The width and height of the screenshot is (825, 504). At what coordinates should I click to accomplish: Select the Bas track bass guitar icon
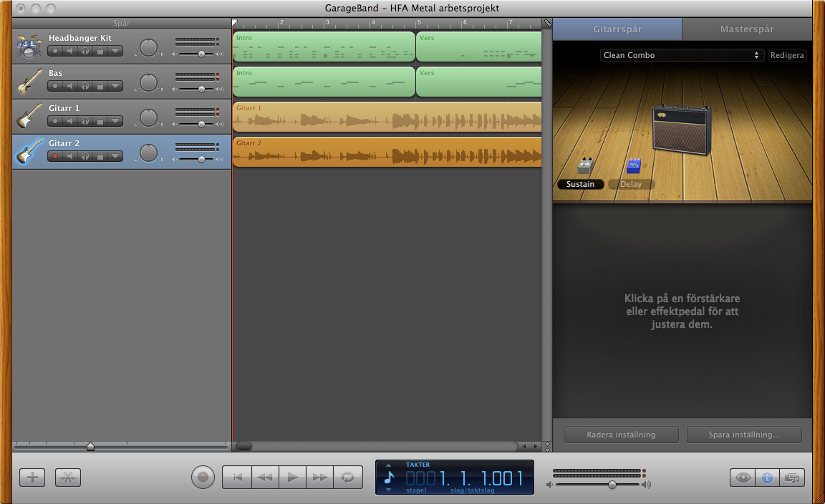tap(29, 82)
